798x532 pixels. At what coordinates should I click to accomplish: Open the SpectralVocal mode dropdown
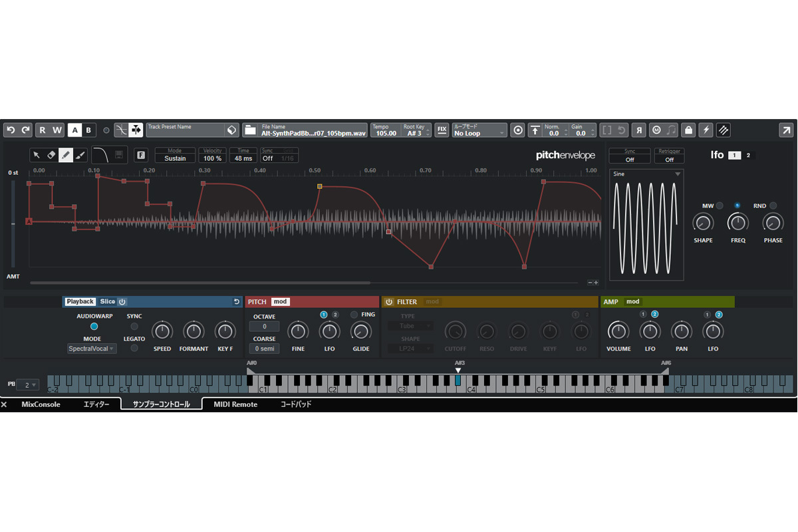point(92,348)
